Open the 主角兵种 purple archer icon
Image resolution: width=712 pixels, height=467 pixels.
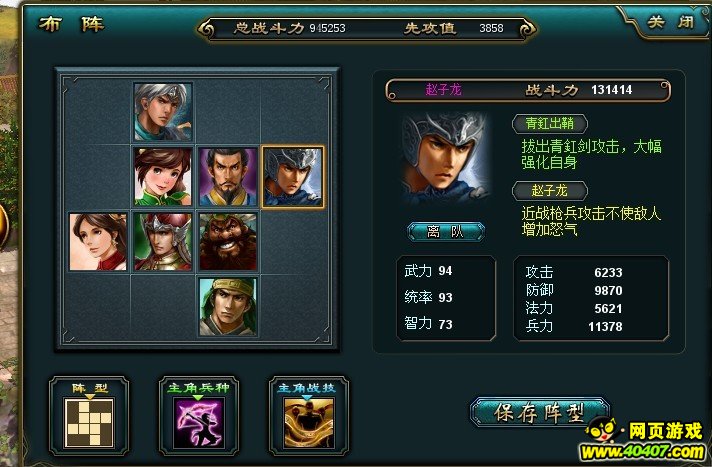(199, 423)
